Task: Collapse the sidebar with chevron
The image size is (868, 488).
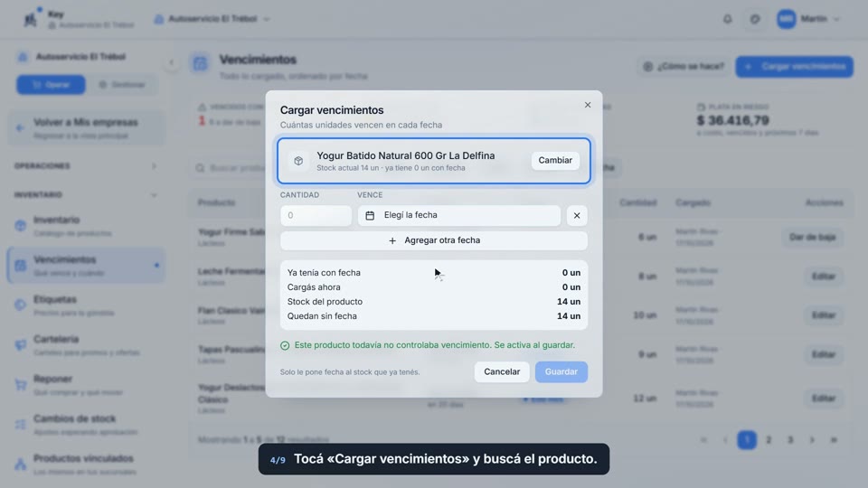Action: [171, 62]
